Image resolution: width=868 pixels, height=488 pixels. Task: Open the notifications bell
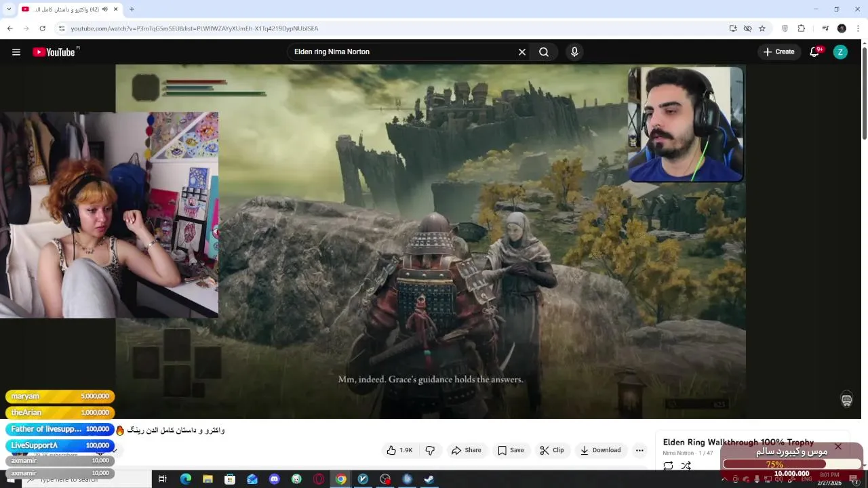(815, 52)
